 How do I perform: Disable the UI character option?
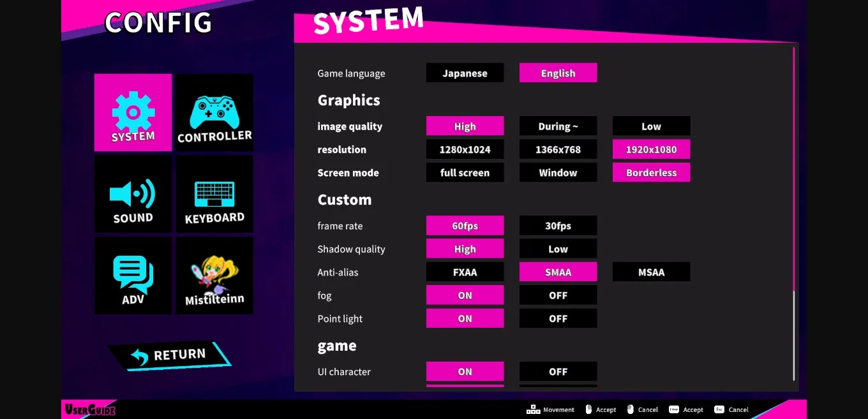558,371
